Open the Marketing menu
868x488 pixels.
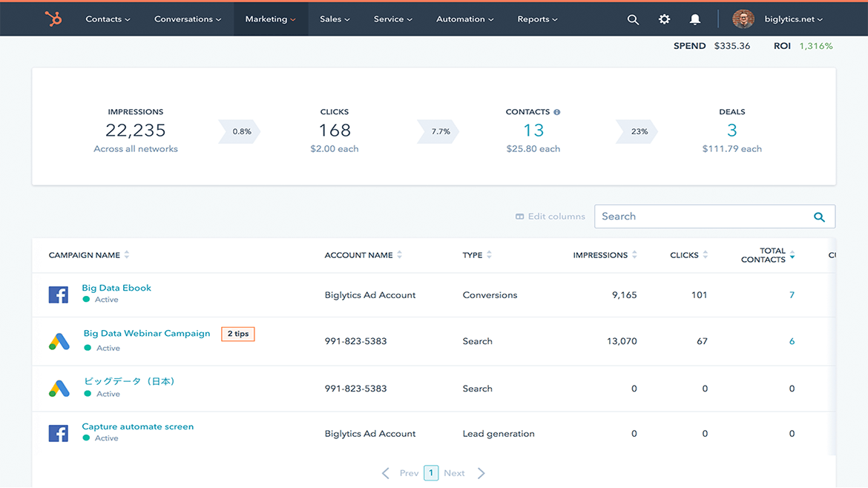270,19
